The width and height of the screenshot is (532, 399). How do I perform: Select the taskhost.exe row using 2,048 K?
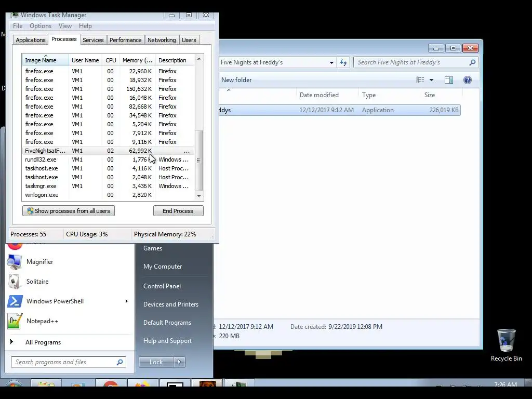pos(109,177)
